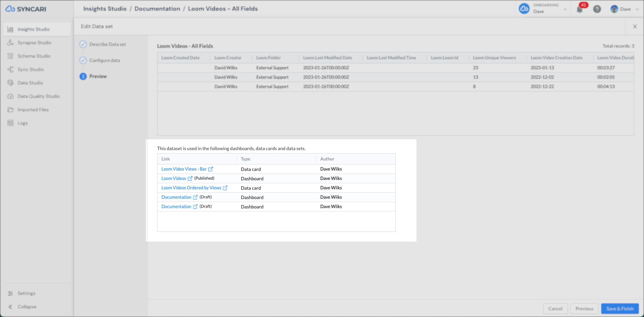Open second Documentation dashboard link
Image resolution: width=644 pixels, height=317 pixels.
[176, 207]
